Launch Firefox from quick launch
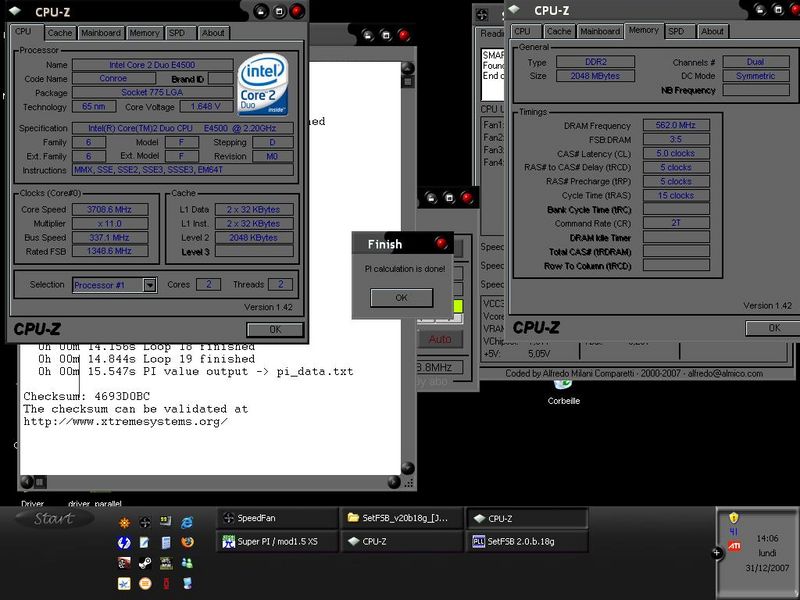The image size is (800, 600). point(187,542)
